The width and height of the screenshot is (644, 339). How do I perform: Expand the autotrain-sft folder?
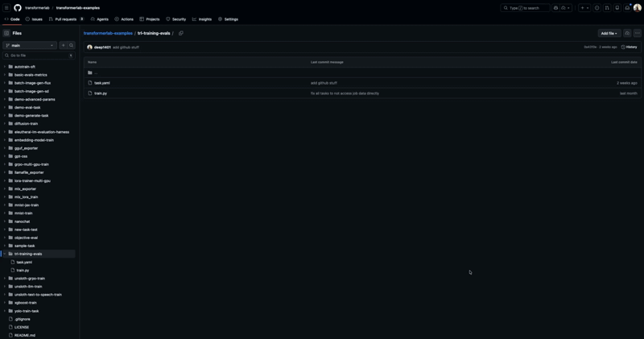point(5,67)
